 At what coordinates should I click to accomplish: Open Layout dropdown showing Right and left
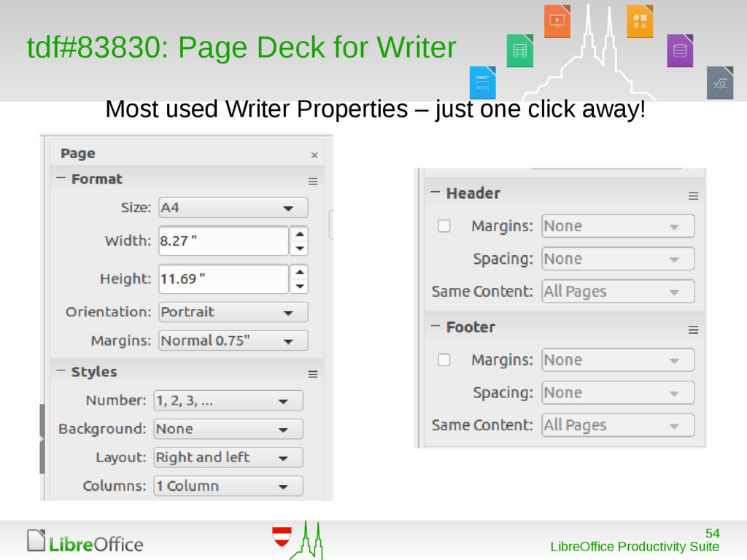pos(228,458)
